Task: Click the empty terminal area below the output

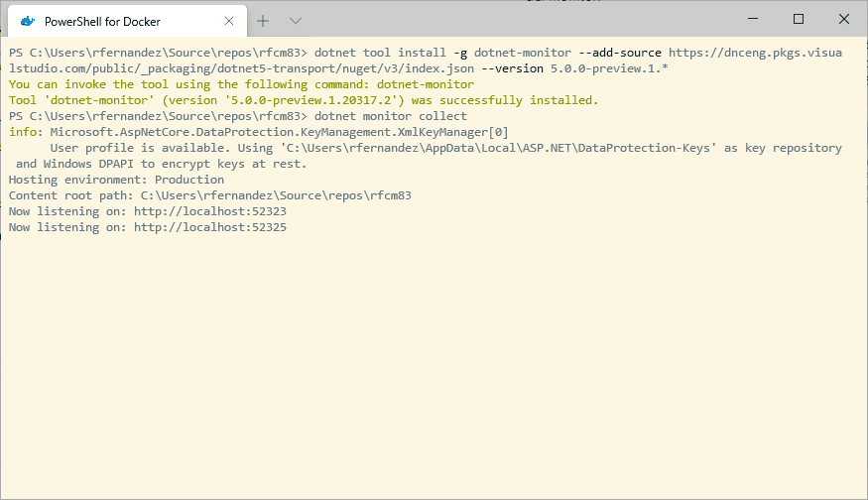Action: [434, 365]
